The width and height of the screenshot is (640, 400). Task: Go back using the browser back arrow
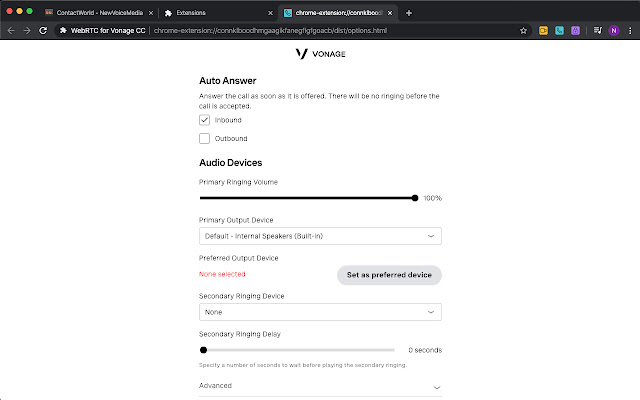tap(10, 31)
